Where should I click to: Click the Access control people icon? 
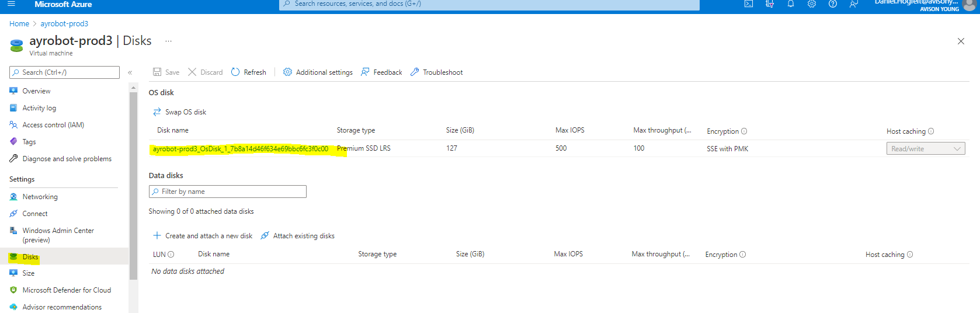(13, 125)
